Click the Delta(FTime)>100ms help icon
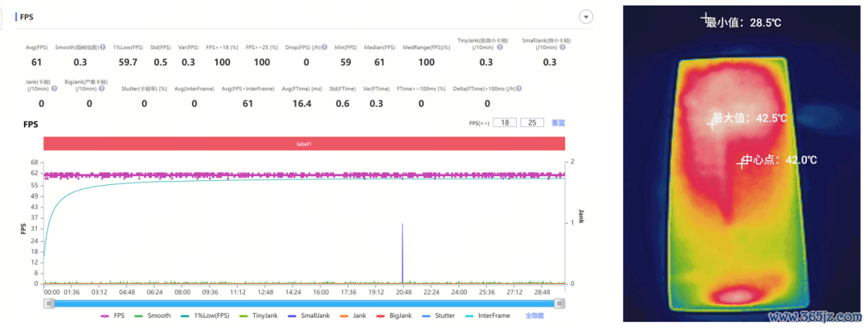Viewport: 868px width, 329px height. (518, 88)
